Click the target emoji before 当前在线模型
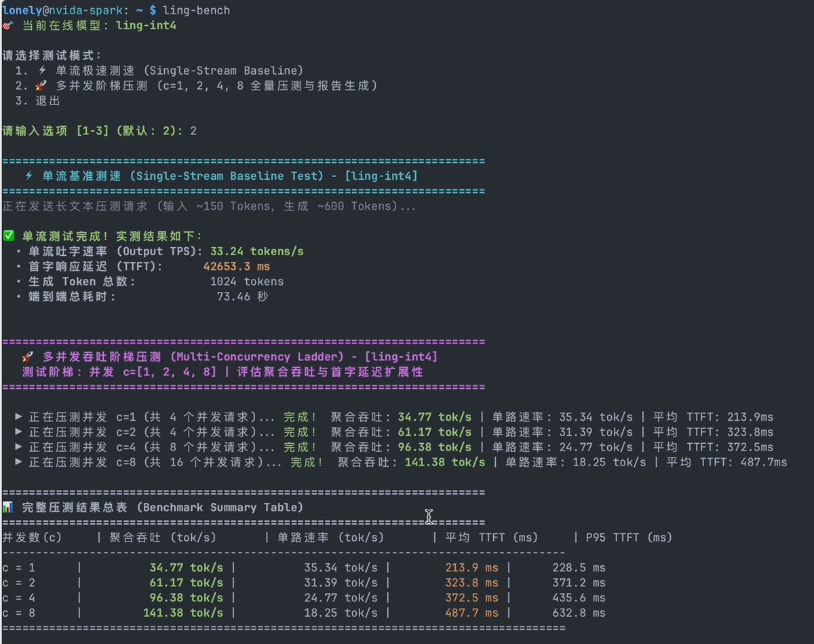 click(7, 26)
